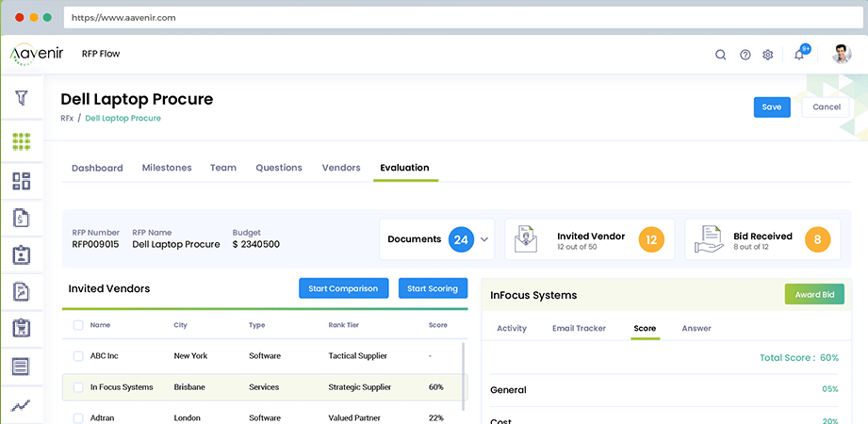Sort by the City column header
Image resolution: width=868 pixels, height=424 pixels.
(180, 325)
